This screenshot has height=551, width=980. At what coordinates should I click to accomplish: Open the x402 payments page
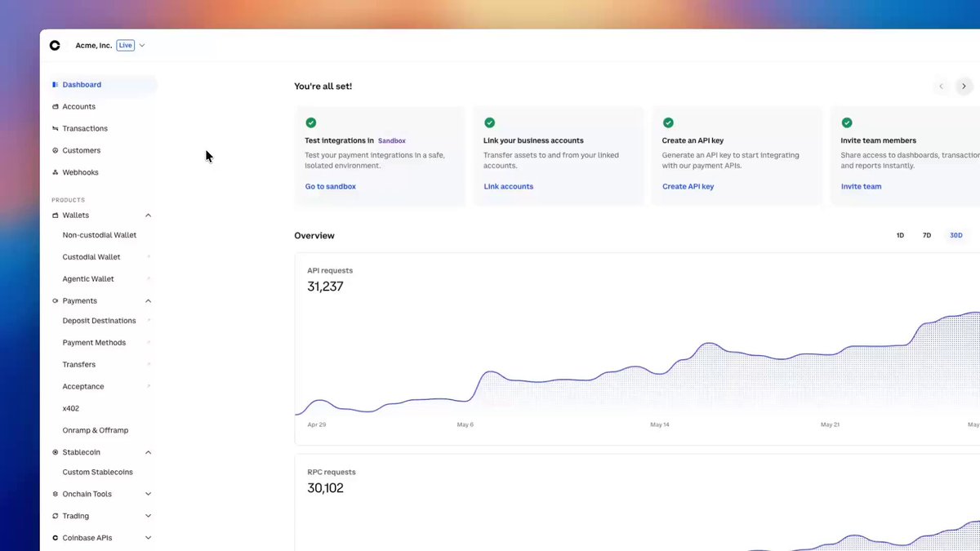click(71, 408)
